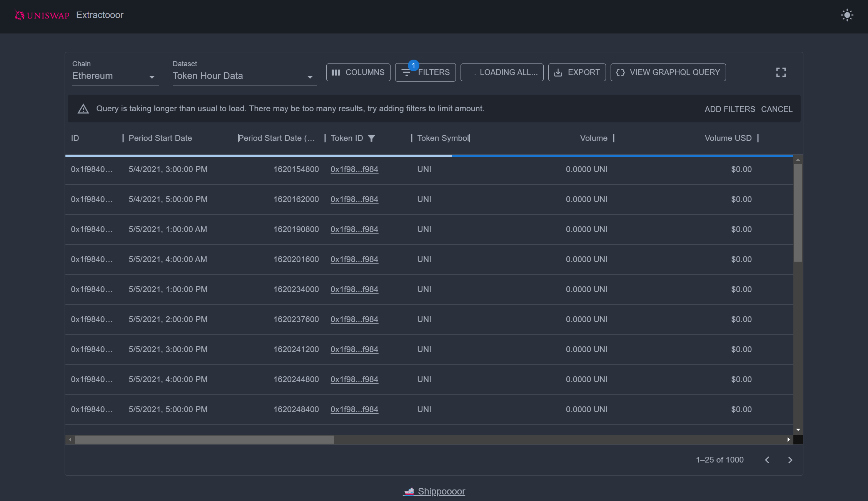Select timestamp cell 1620248400

coord(296,409)
